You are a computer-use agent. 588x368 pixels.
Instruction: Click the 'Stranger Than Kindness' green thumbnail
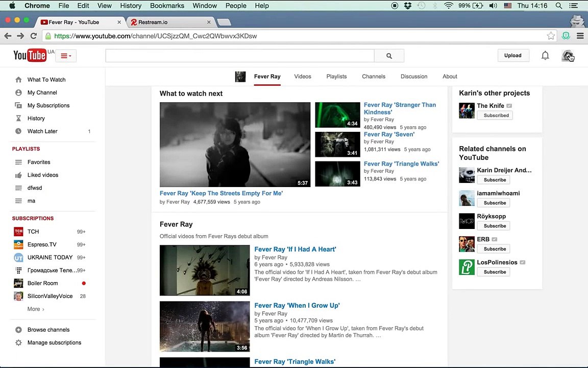click(x=337, y=115)
